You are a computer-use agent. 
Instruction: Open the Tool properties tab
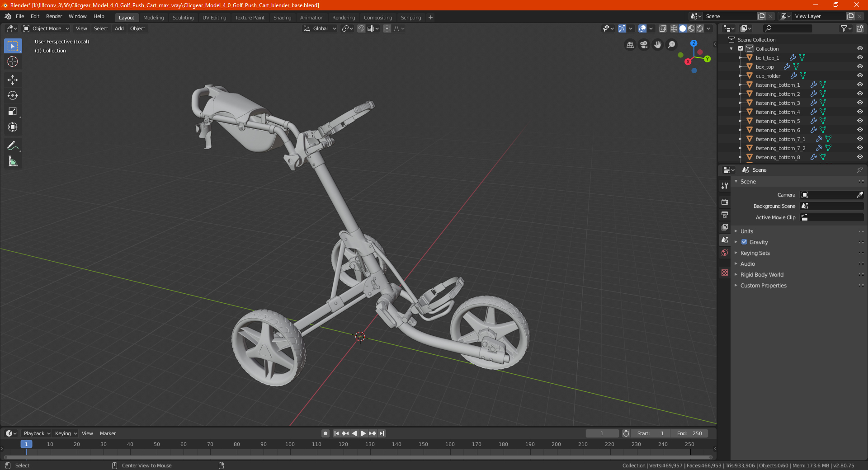[725, 186]
